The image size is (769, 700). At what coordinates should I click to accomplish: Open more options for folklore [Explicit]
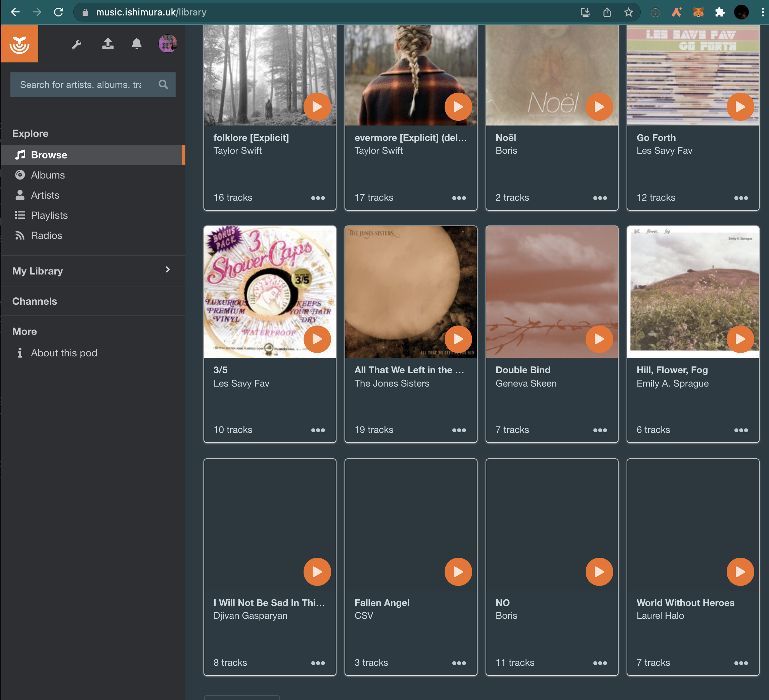pyautogui.click(x=318, y=198)
